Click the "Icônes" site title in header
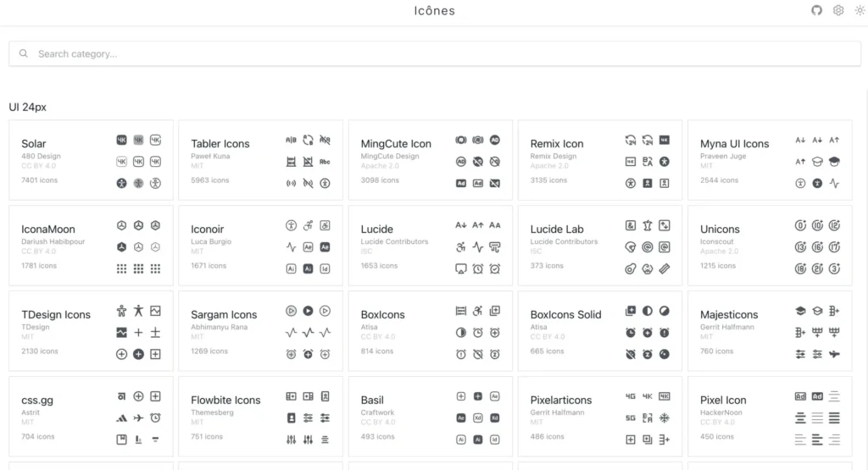The height and width of the screenshot is (470, 868). (435, 10)
